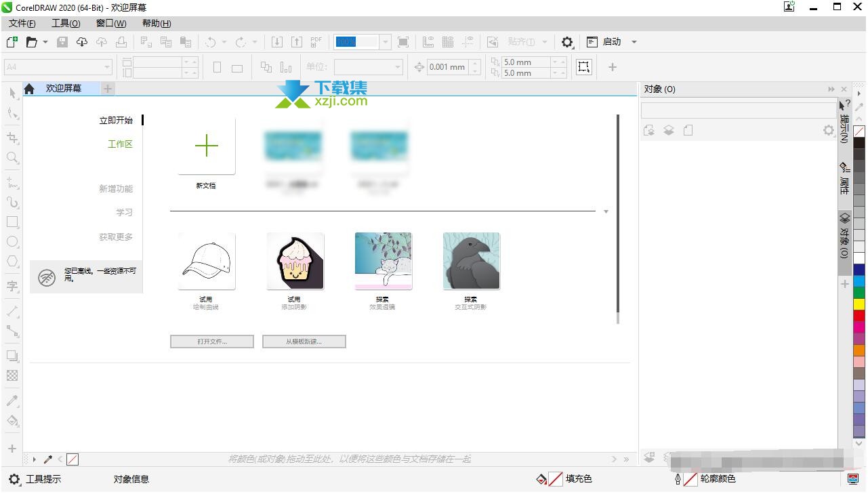The width and height of the screenshot is (868, 494).
Task: Open the cupcake 添加阴影 tutorial thumbnail
Action: [295, 261]
